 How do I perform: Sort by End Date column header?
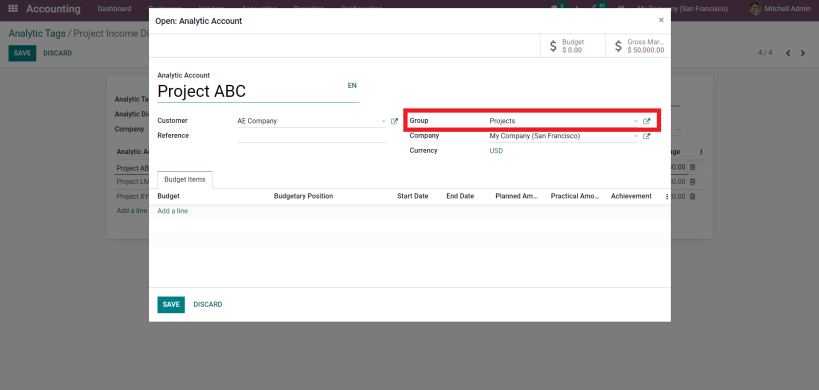[460, 196]
